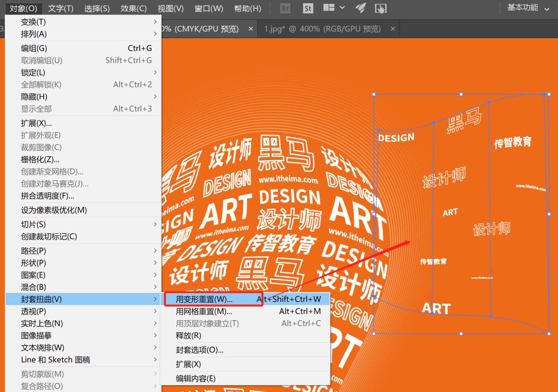This screenshot has height=392, width=558.
Task: Choose 编组(G) from the menu
Action: pos(84,48)
